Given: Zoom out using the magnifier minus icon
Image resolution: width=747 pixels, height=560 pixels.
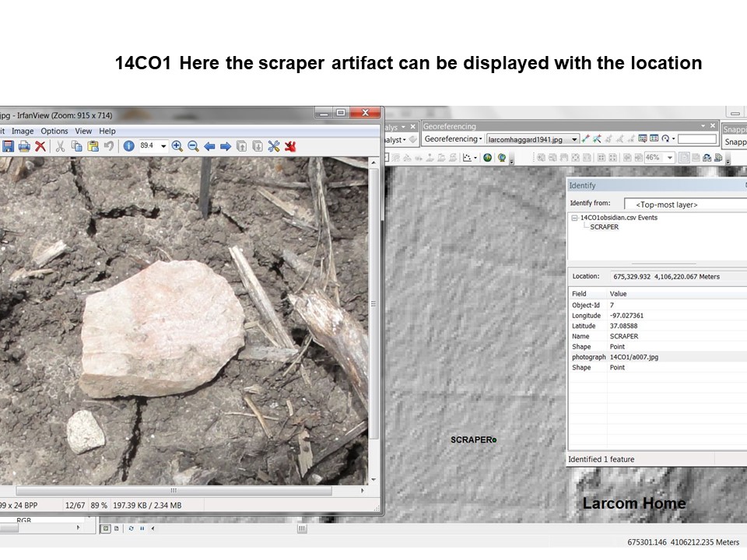Looking at the screenshot, I should pos(193,146).
